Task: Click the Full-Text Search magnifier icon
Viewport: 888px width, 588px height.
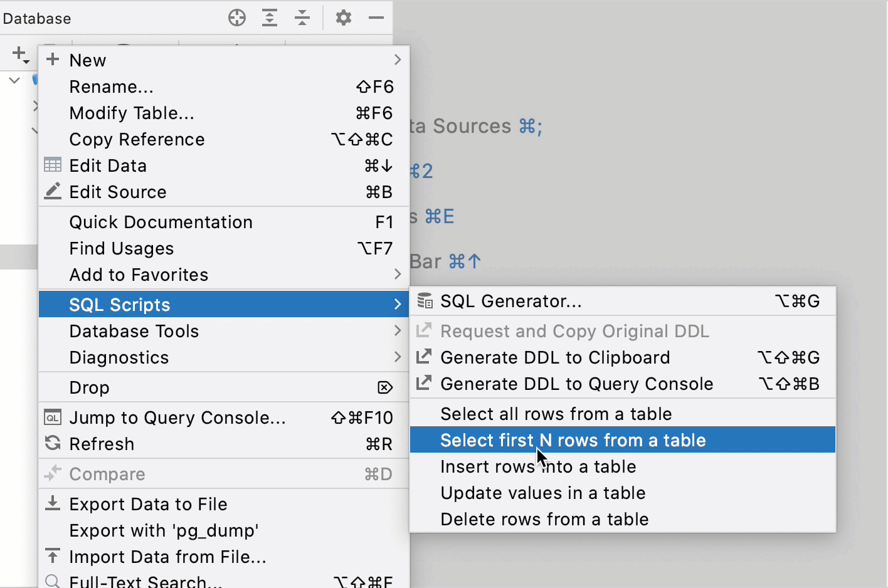Action: tap(53, 580)
